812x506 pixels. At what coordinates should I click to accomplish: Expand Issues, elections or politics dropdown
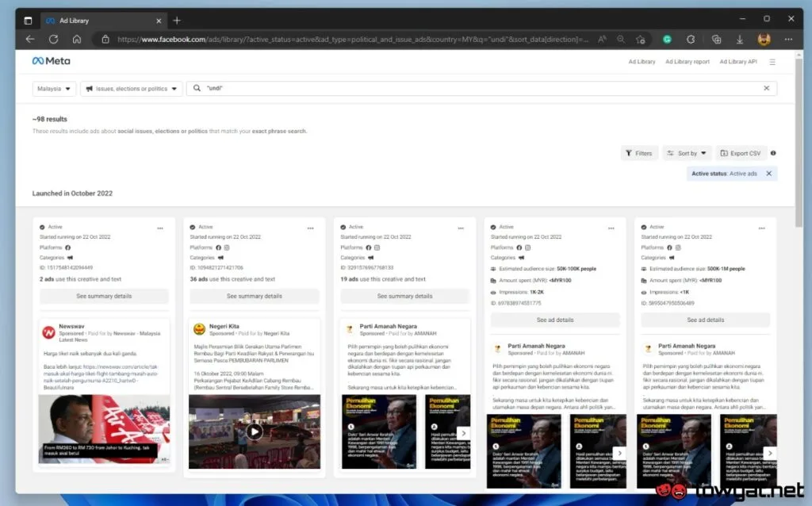pos(131,89)
